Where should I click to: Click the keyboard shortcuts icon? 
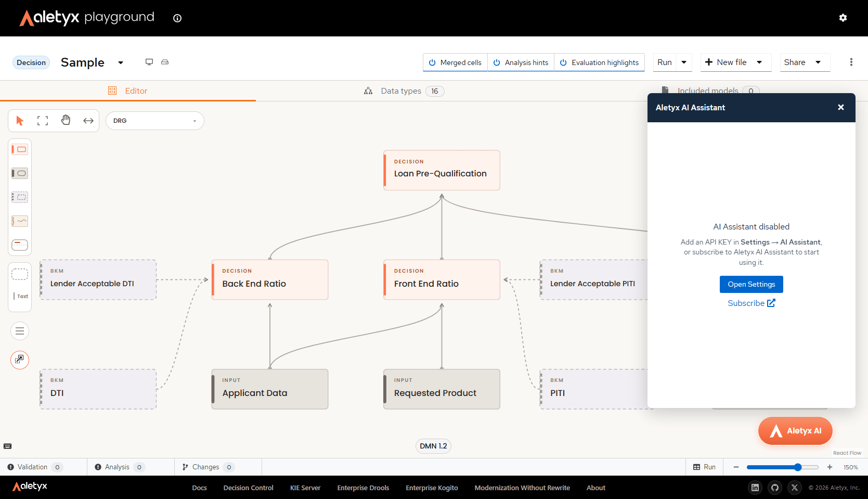click(8, 446)
